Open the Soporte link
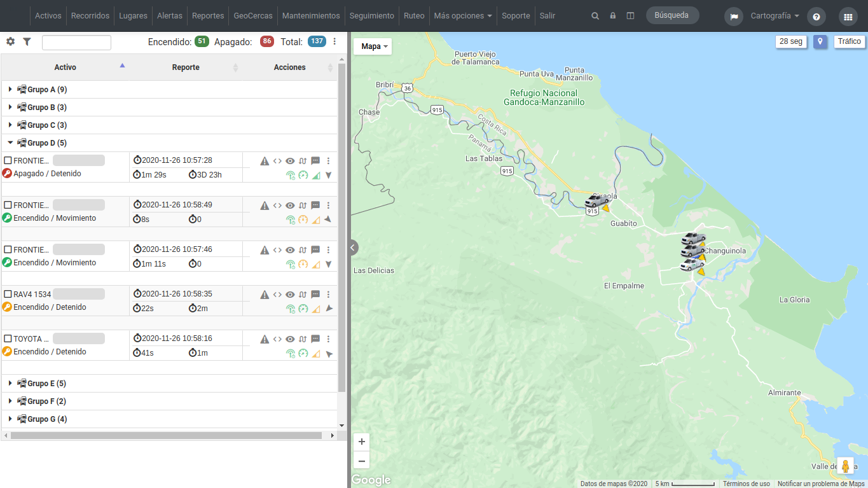868x488 pixels. 516,16
